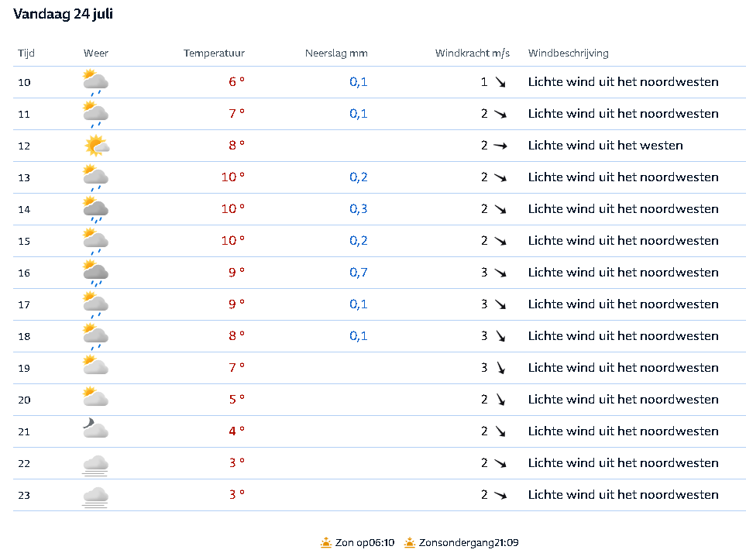746x560 pixels.
Task: Click the west wind arrow at hour 12
Action: [x=500, y=146]
